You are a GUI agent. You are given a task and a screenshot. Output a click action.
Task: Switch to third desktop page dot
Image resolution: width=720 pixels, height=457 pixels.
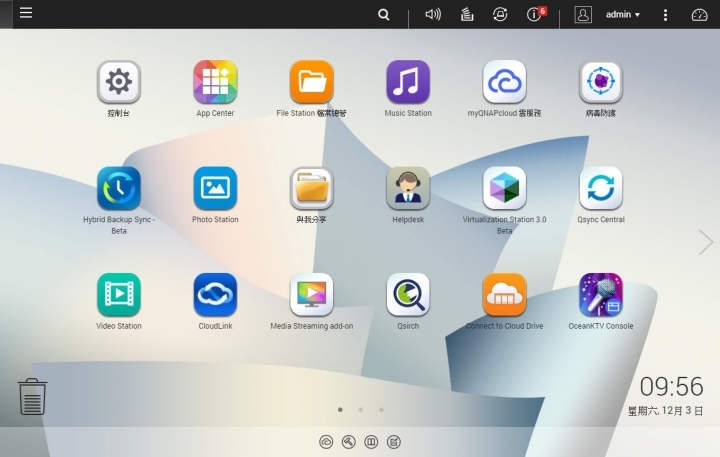tap(382, 409)
